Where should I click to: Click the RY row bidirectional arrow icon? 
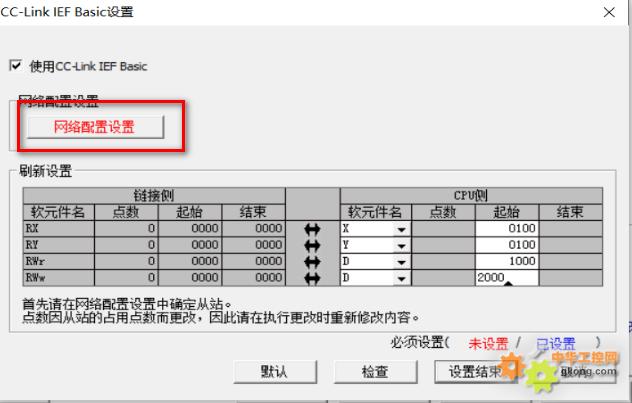tap(312, 245)
